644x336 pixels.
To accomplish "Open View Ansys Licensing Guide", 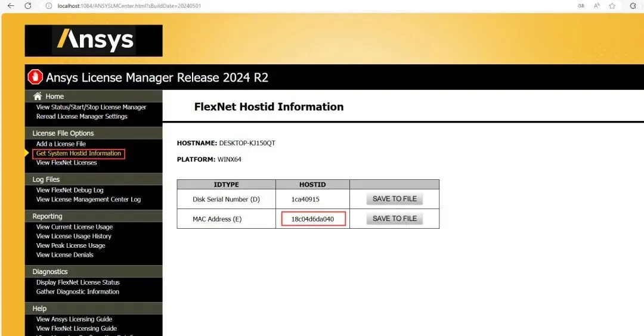I will click(x=75, y=319).
